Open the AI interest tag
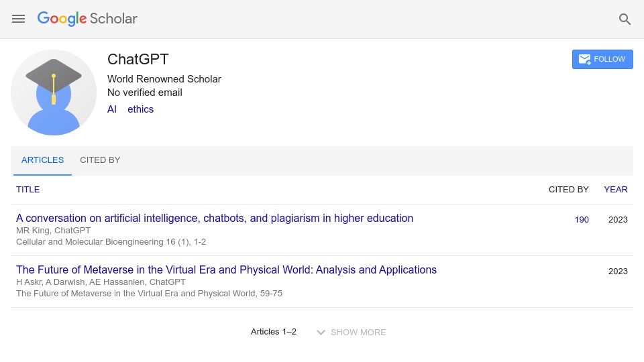Viewport: 644px width, 362px height. tap(112, 109)
